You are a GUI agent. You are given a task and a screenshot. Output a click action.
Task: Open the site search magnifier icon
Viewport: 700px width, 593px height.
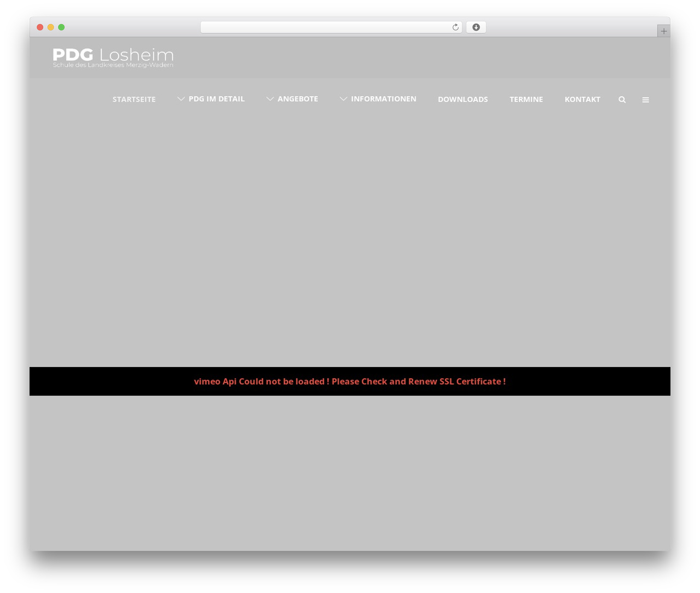[622, 100]
